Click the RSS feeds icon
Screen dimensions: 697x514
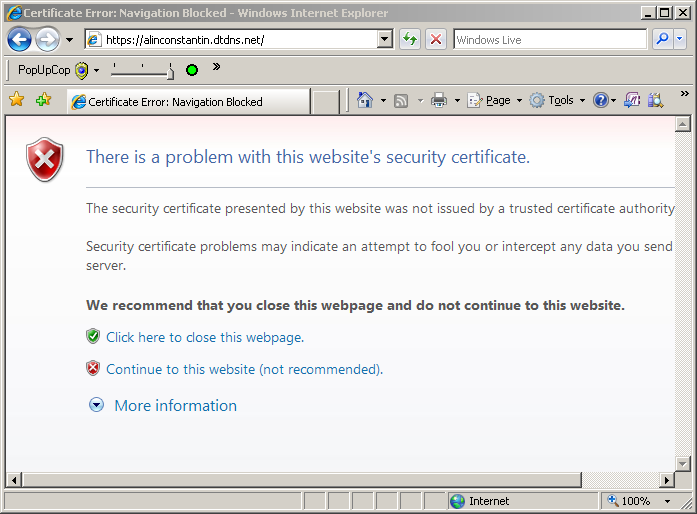[x=401, y=101]
